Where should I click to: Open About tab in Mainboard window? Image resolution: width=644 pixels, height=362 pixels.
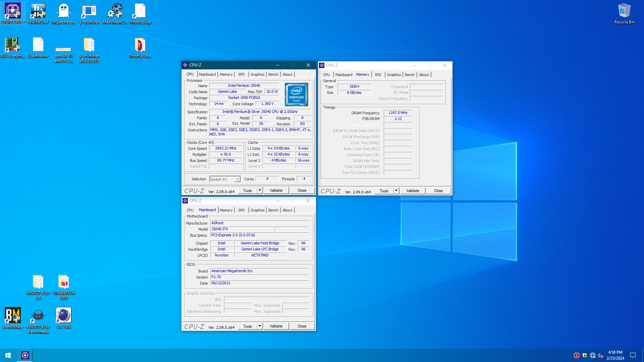(287, 210)
